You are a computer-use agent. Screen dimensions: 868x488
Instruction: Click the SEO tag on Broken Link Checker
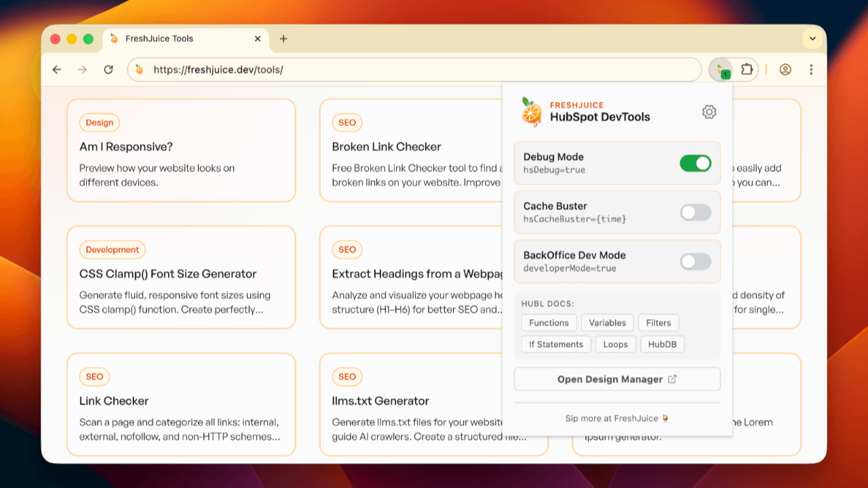(x=347, y=123)
